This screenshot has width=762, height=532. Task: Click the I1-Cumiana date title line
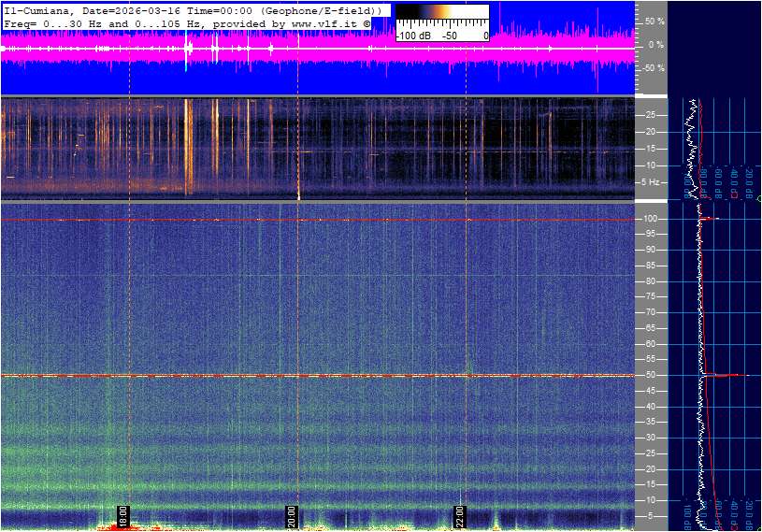[x=192, y=10]
